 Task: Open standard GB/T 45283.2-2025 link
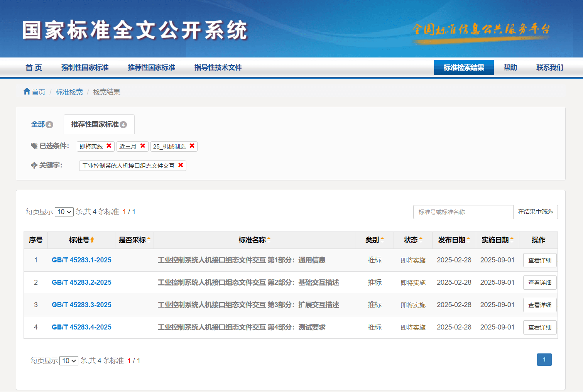pyautogui.click(x=81, y=282)
